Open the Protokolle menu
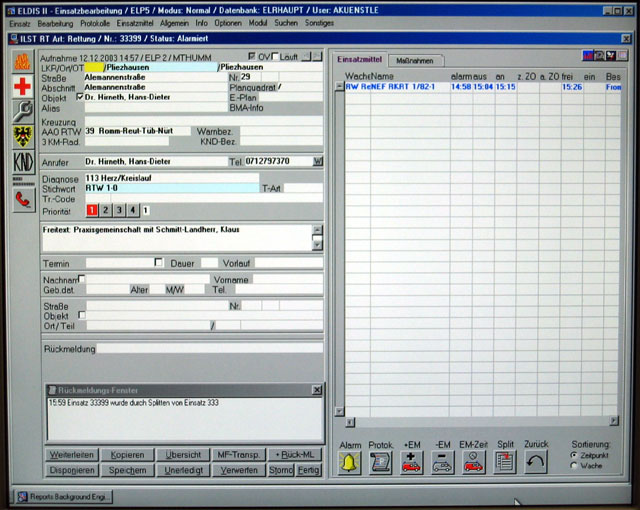 pyautogui.click(x=95, y=22)
